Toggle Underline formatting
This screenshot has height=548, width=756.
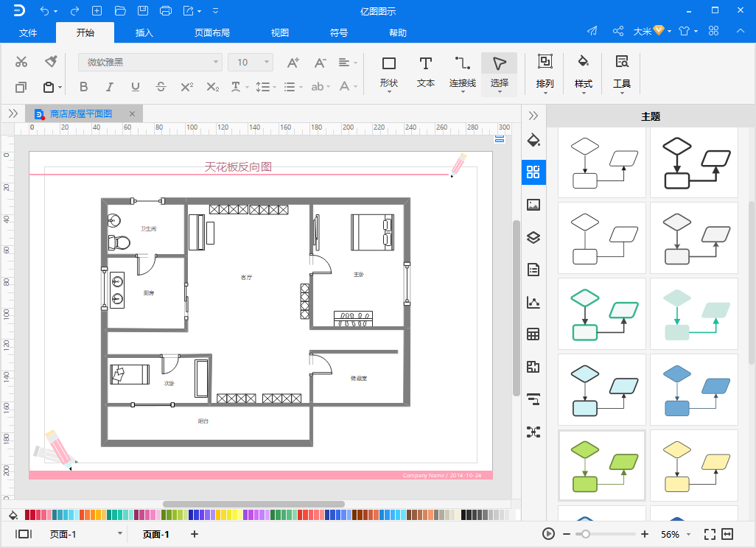coord(136,87)
